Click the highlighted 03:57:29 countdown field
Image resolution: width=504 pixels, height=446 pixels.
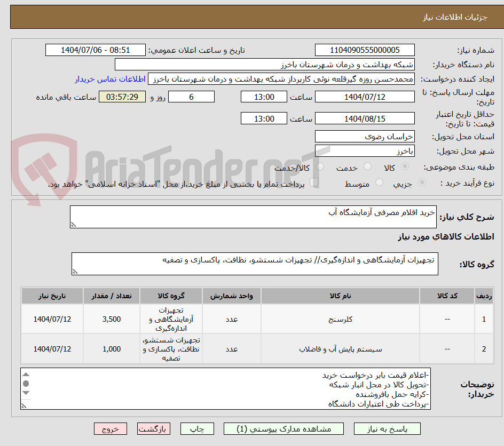point(122,97)
